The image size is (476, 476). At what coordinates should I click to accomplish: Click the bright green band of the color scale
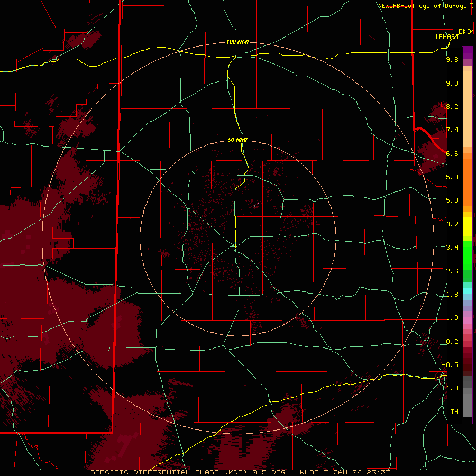click(x=467, y=255)
